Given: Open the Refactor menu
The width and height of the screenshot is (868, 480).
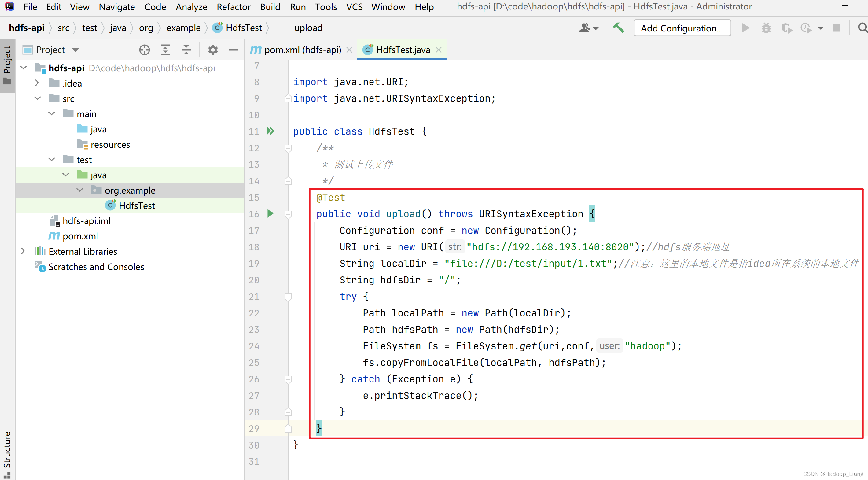Looking at the screenshot, I should tap(234, 7).
